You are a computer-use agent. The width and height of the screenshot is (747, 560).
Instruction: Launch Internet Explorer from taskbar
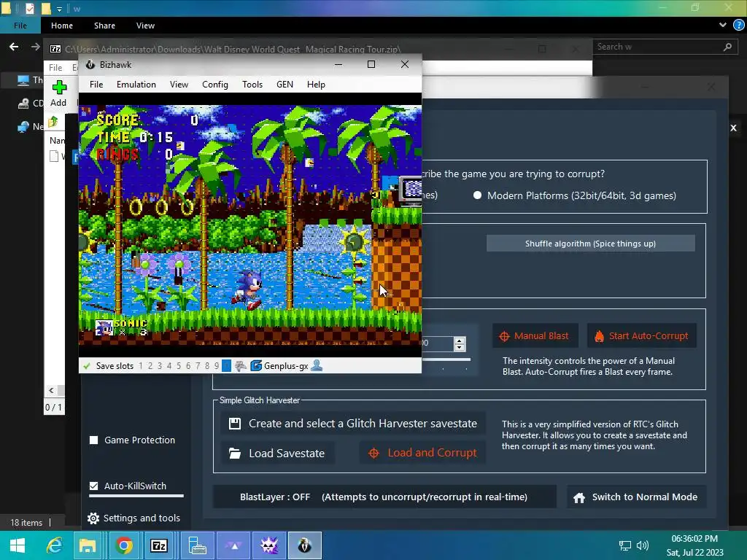[x=54, y=545]
